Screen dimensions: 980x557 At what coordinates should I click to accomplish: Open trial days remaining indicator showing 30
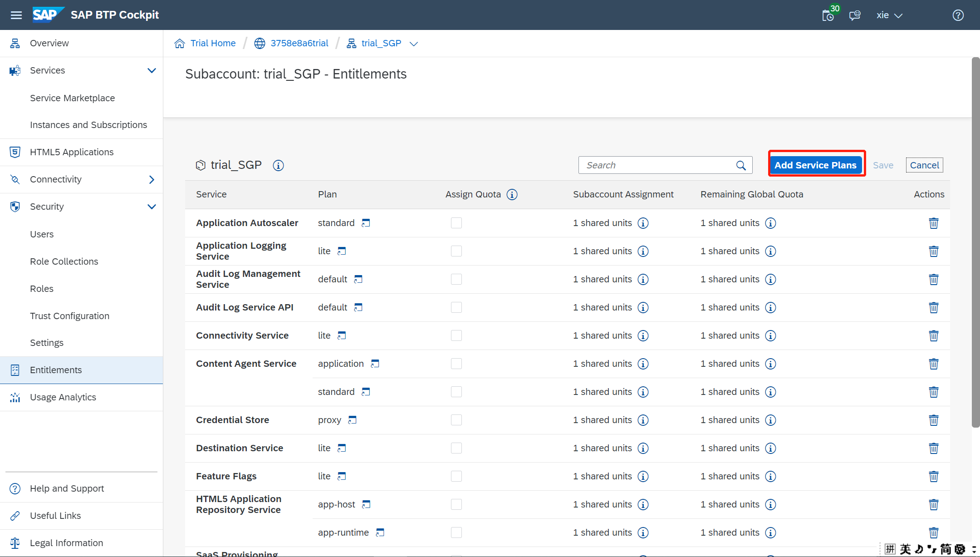click(x=829, y=15)
